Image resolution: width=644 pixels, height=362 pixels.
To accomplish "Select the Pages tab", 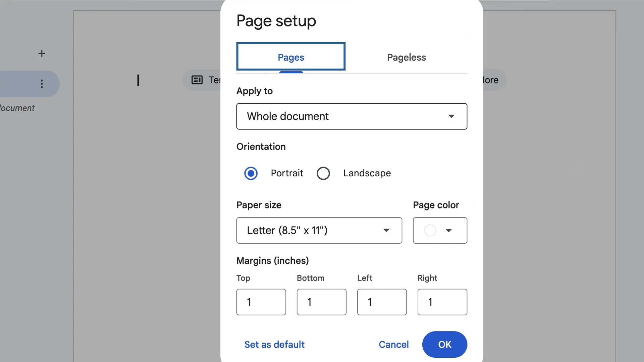I will click(x=290, y=57).
